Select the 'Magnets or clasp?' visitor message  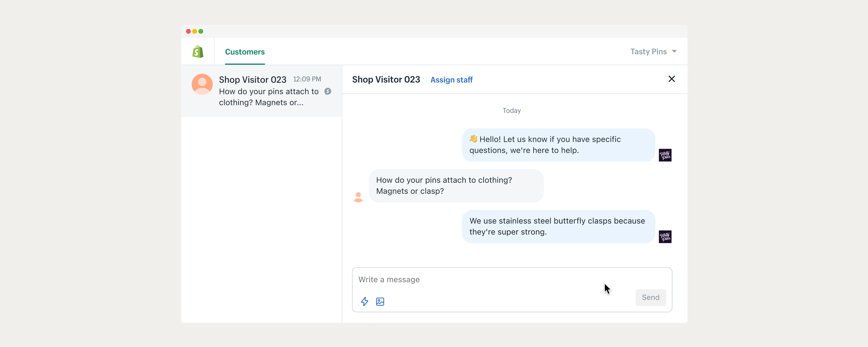click(456, 186)
